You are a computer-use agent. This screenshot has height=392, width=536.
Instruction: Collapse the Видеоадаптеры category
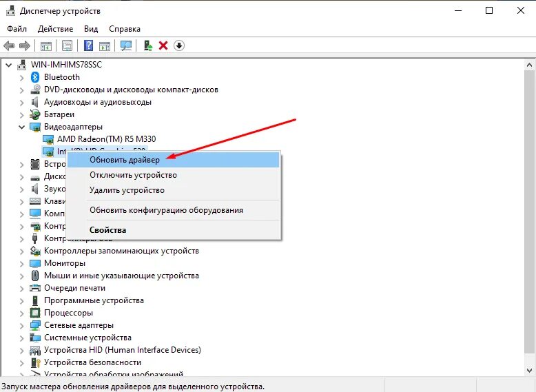pyautogui.click(x=22, y=127)
